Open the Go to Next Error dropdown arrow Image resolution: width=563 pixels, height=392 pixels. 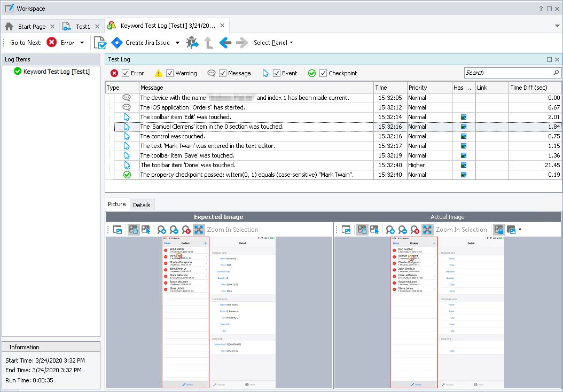[x=82, y=43]
